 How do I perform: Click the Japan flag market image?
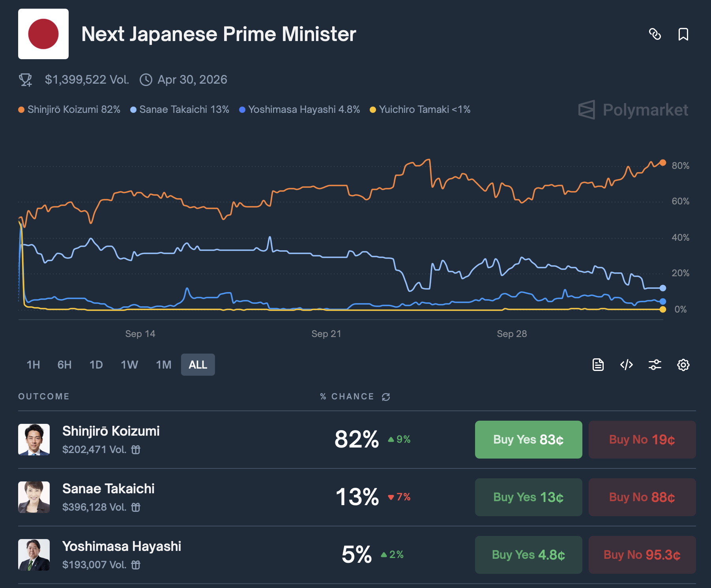tap(43, 34)
